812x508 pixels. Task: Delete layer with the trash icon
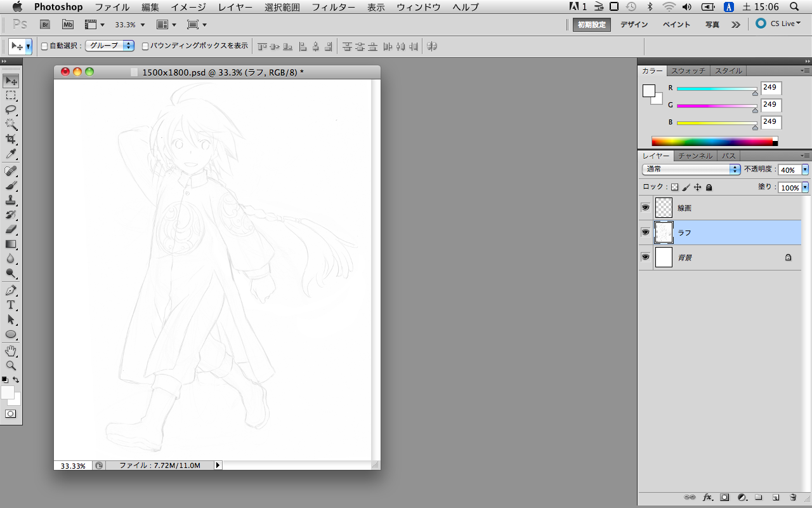coord(793,497)
